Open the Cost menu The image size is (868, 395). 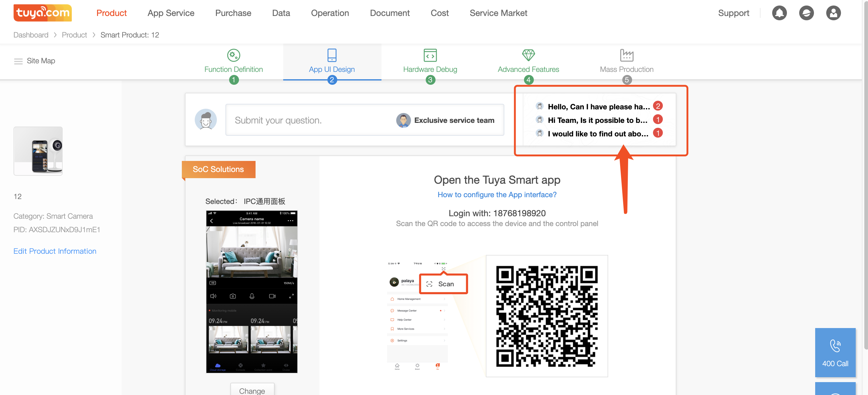tap(440, 13)
